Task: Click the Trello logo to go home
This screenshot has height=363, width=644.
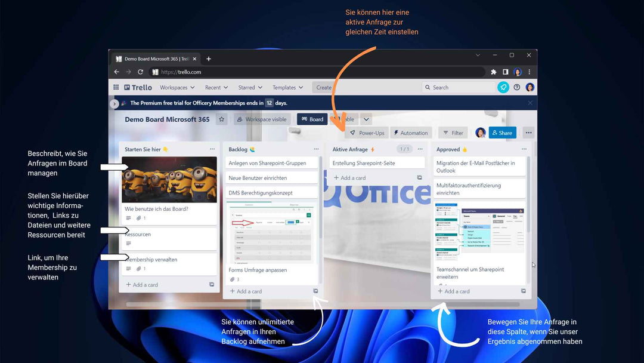Action: coord(138,87)
